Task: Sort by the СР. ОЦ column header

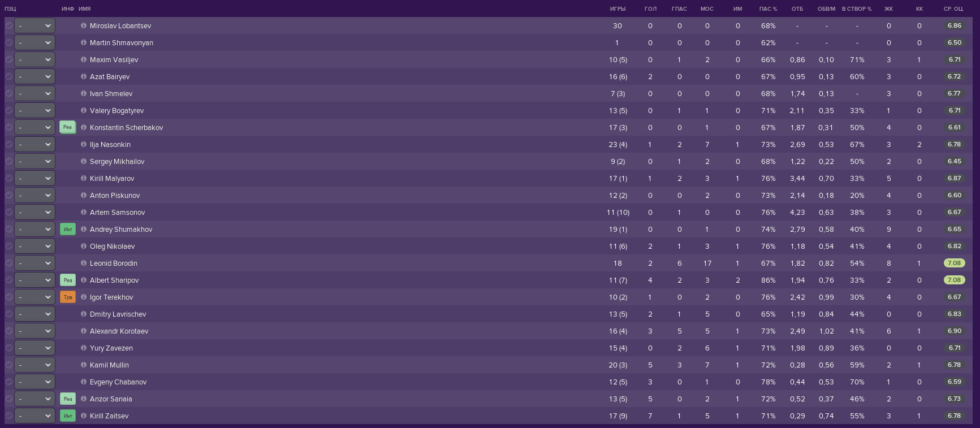Action: pos(953,8)
